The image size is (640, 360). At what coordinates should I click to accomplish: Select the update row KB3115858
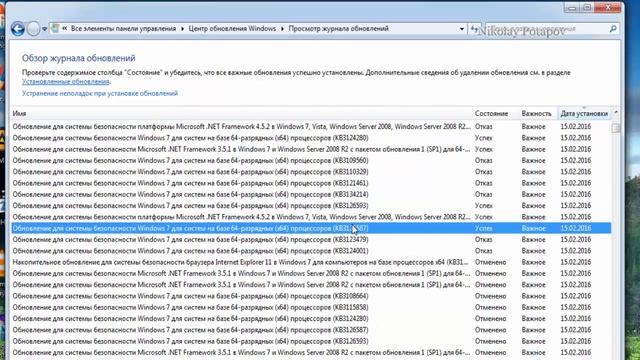(x=311, y=307)
